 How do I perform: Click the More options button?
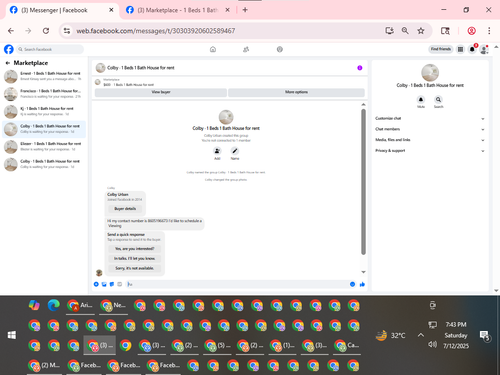(x=296, y=92)
